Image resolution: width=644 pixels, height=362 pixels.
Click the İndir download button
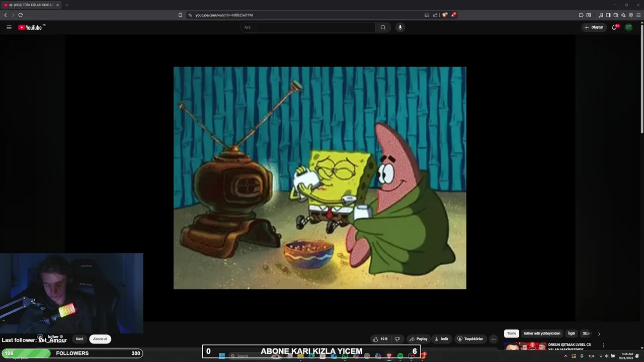[x=441, y=339]
